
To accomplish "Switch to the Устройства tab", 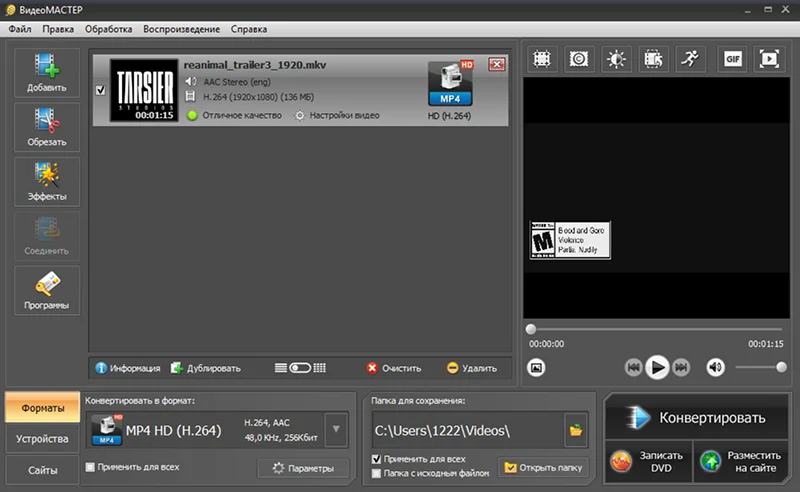I will point(42,439).
